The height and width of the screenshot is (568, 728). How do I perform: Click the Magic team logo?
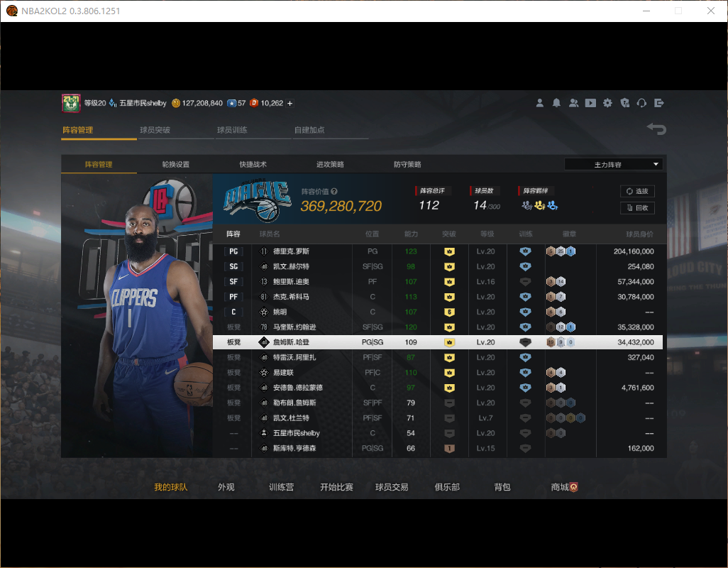point(258,200)
